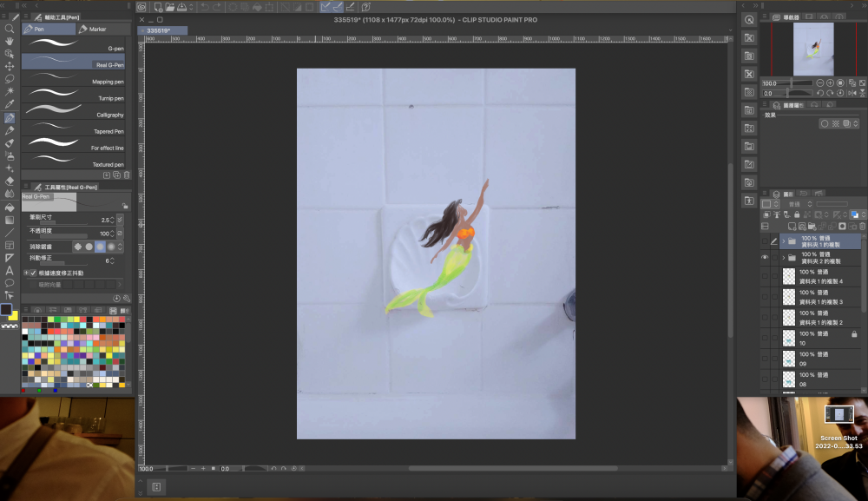Viewport: 868px width, 501px height.
Task: Select the Move layer tool
Action: click(10, 66)
